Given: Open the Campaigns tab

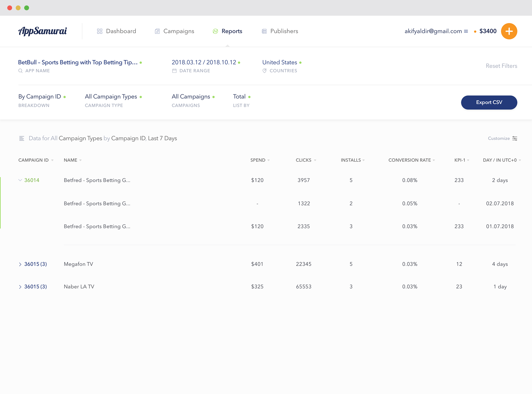Looking at the screenshot, I should 174,31.
